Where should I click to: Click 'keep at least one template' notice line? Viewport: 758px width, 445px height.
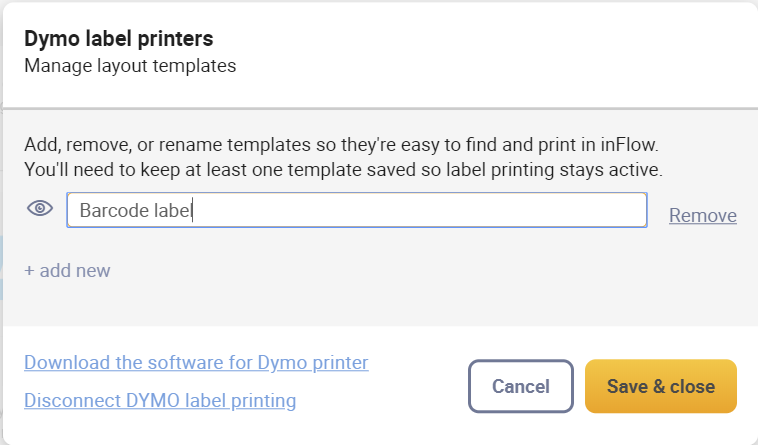click(x=343, y=170)
